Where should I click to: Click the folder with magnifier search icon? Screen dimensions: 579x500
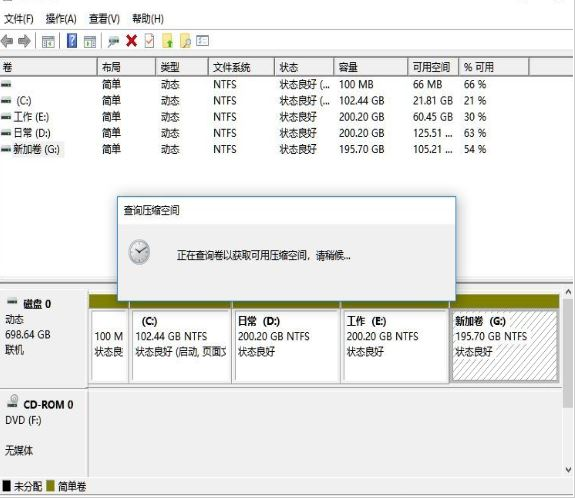point(185,41)
